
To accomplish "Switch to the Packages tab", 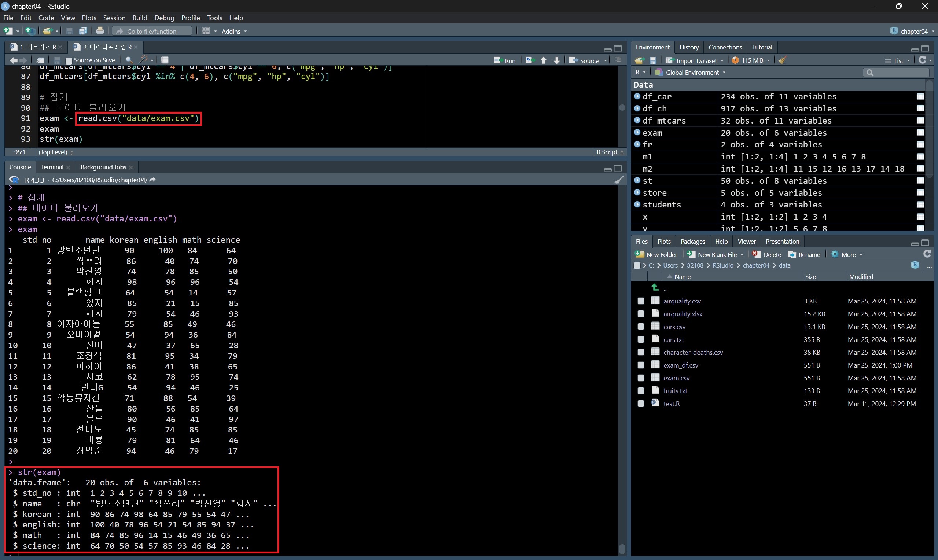I will (692, 242).
